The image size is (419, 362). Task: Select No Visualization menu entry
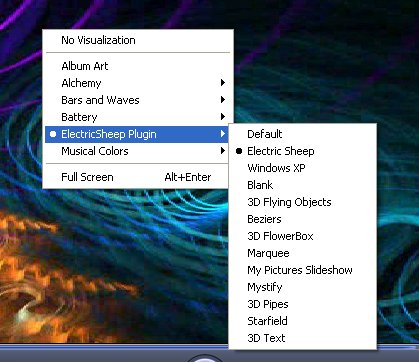(x=138, y=40)
